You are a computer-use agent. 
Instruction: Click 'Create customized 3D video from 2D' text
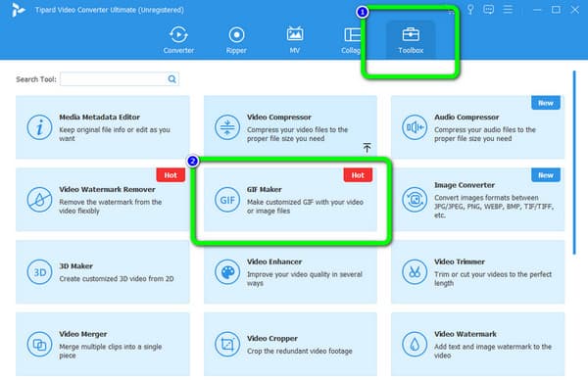(x=117, y=279)
